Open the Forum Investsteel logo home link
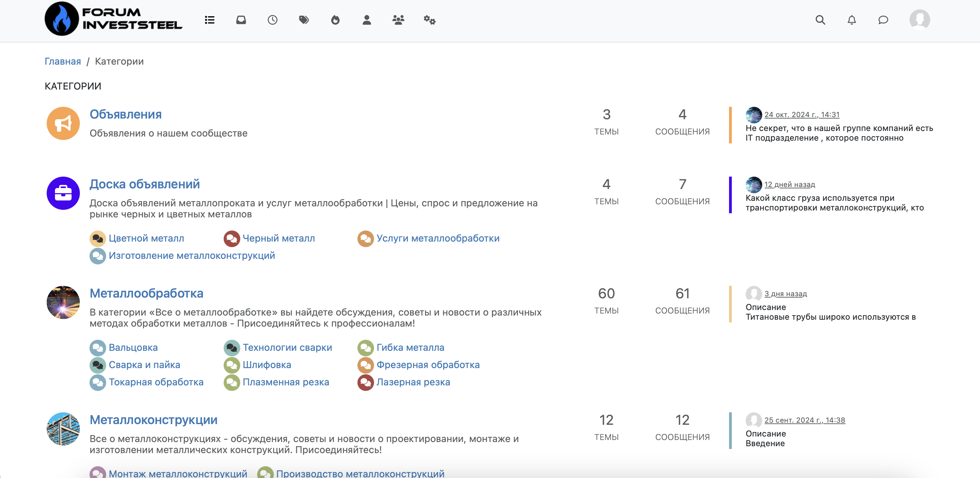 click(113, 19)
